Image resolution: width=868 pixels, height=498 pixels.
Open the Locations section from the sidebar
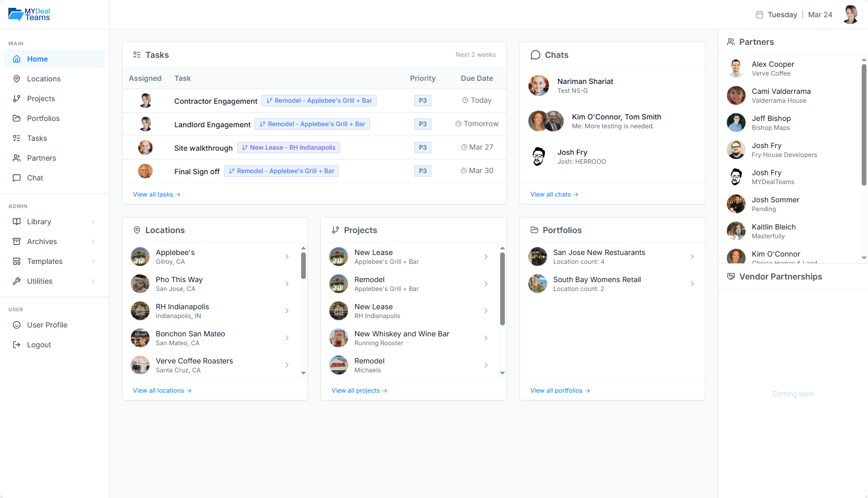[17, 79]
